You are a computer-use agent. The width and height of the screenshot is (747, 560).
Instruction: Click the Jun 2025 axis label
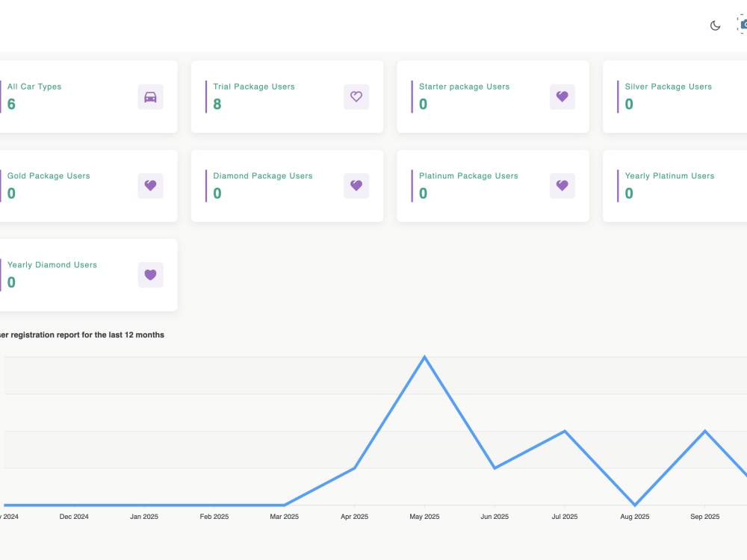click(495, 517)
